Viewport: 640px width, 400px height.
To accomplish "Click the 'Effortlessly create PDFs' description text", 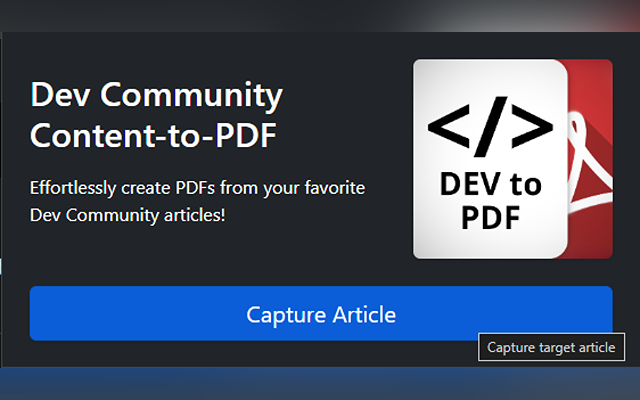I will pyautogui.click(x=198, y=201).
